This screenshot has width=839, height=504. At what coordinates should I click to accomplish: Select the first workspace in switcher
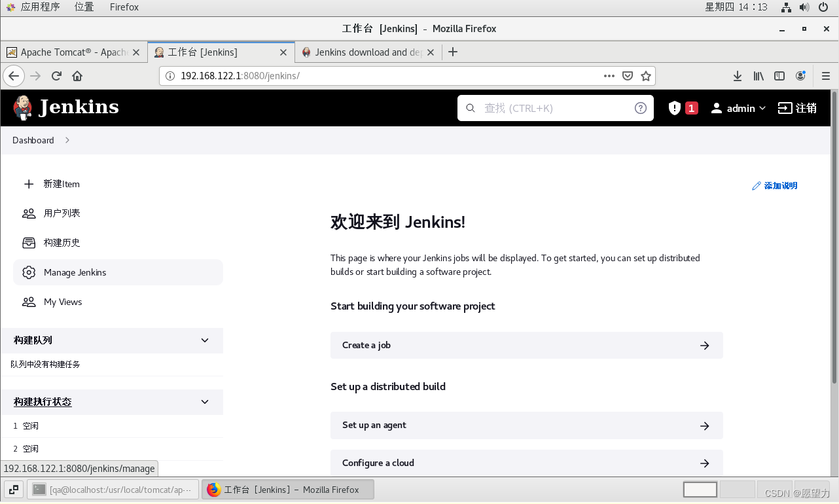point(700,490)
